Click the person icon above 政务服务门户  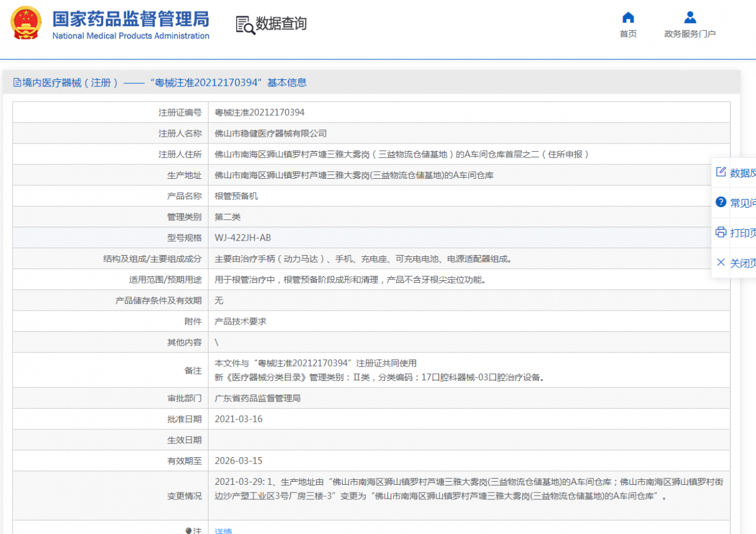coord(690,18)
